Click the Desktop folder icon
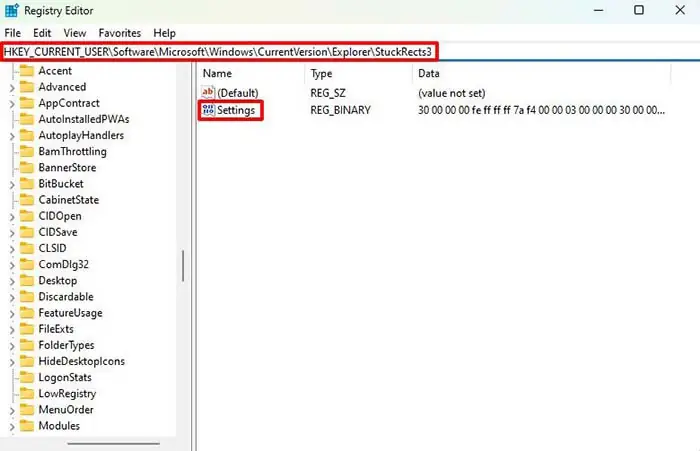 point(27,280)
